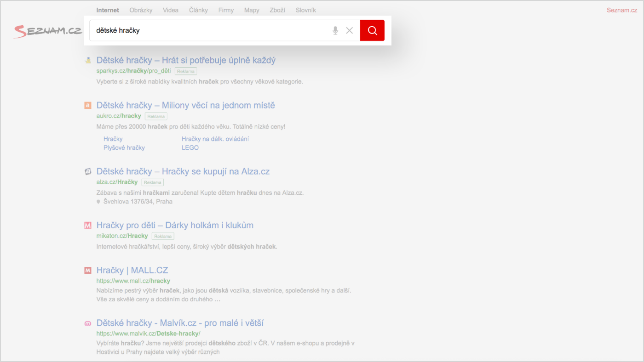Viewport: 644px width, 362px height.
Task: Click the mikaton.cz red M favicon
Action: (x=88, y=226)
